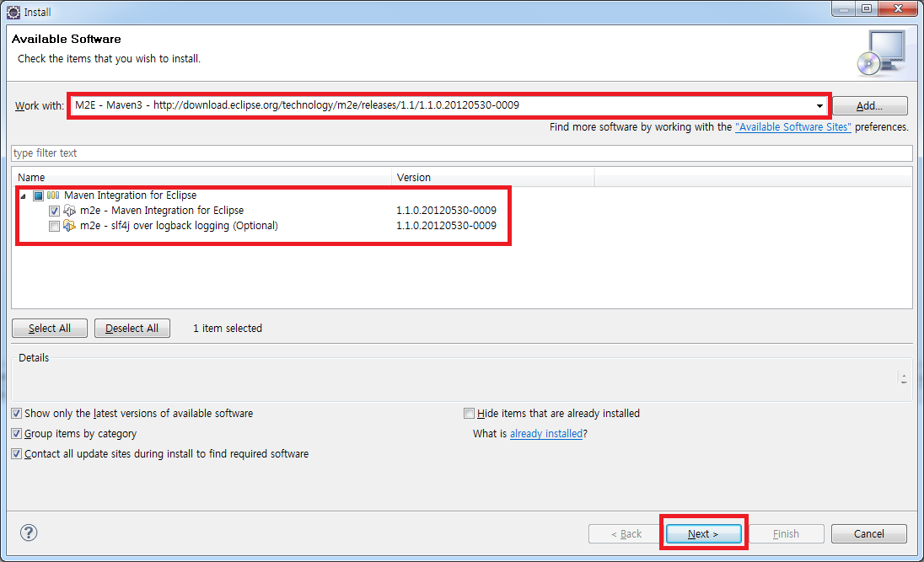924x562 pixels.
Task: Click into the type filter text field
Action: (x=461, y=153)
